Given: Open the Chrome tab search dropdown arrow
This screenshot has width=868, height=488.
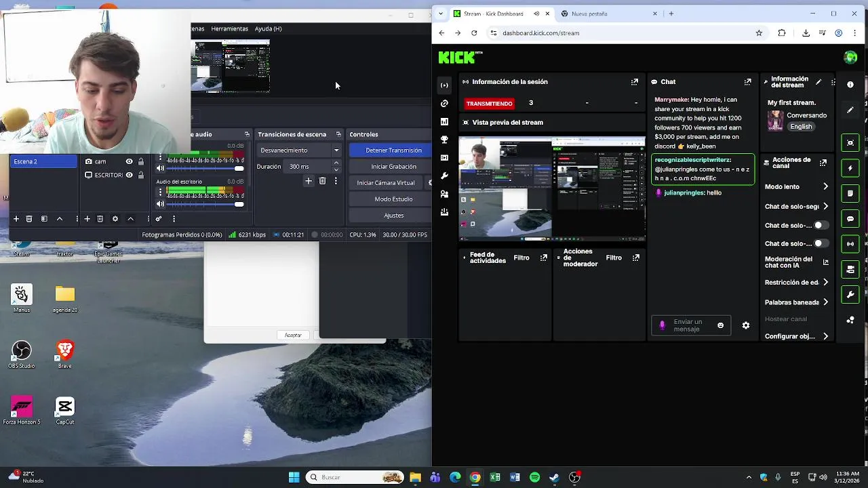Looking at the screenshot, I should click(x=441, y=14).
